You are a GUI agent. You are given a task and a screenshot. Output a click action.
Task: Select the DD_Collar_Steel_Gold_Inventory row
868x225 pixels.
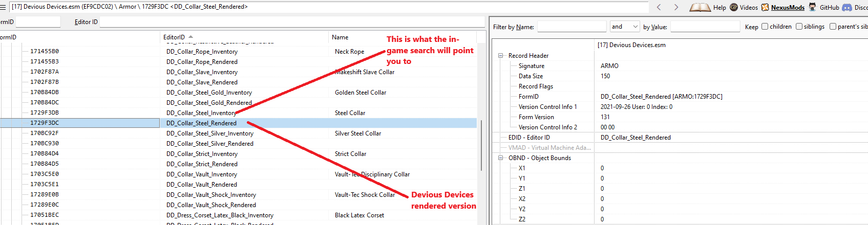point(238,93)
